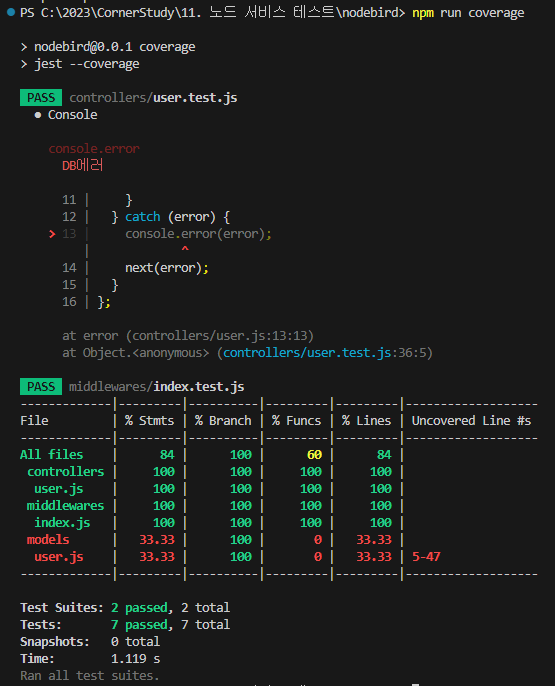Click the red 'models' folder row label
555x686 pixels.
tap(48, 540)
